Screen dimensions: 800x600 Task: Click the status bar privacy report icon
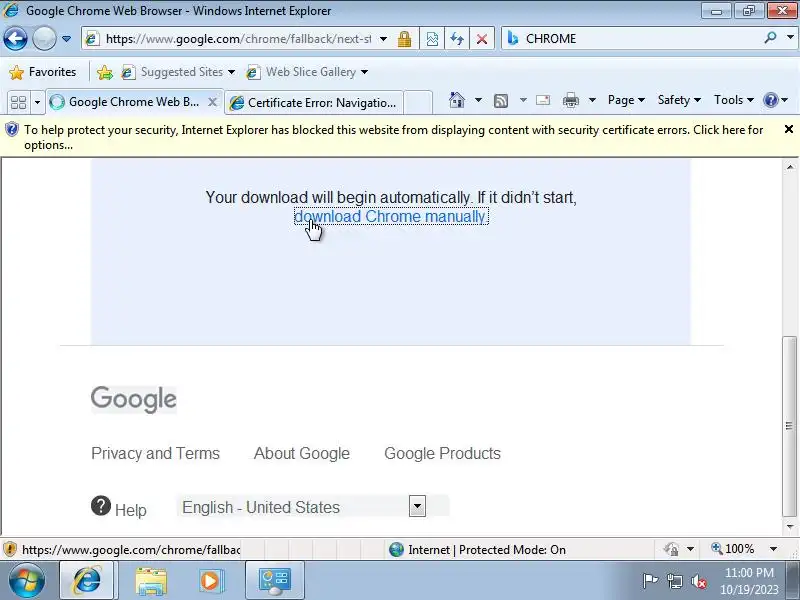(x=672, y=549)
